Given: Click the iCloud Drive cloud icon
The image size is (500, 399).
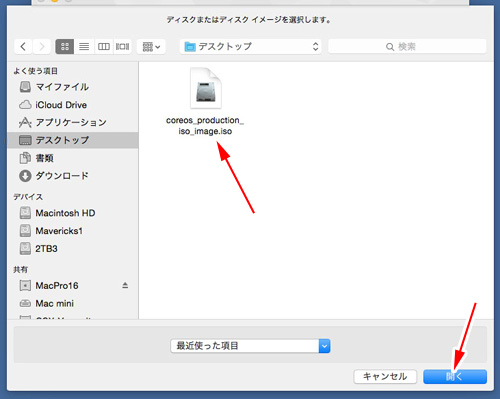Looking at the screenshot, I should point(25,105).
